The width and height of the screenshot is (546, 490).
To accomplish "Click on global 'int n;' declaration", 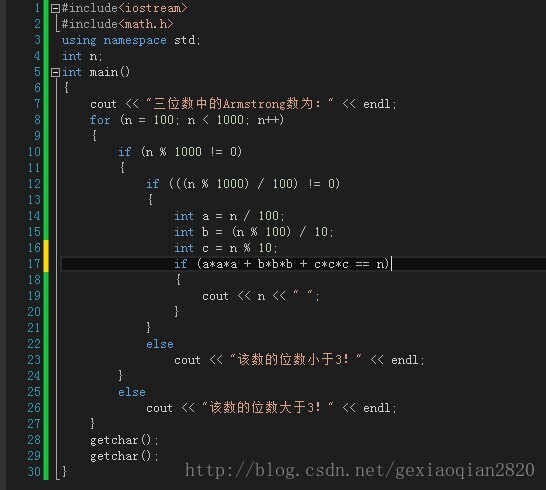I will [82, 56].
